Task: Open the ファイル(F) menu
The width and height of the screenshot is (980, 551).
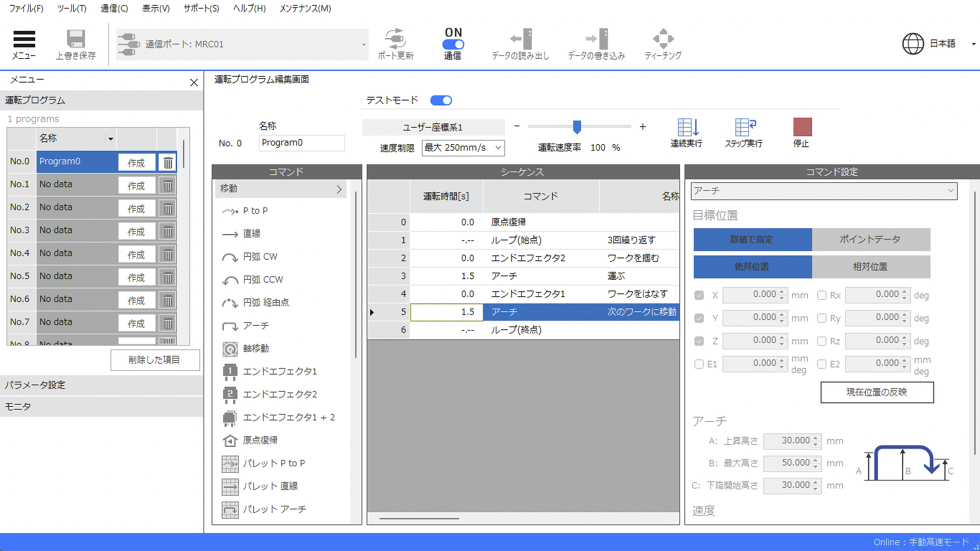Action: click(26, 8)
